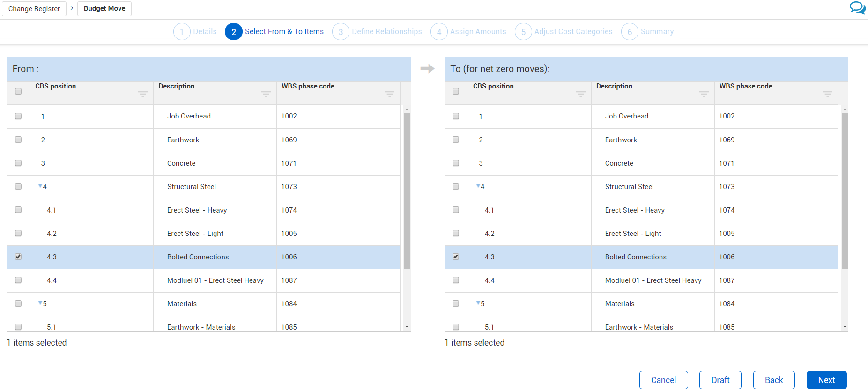Open the chat bubbles icon
Viewport: 868px width, 390px height.
[x=857, y=8]
